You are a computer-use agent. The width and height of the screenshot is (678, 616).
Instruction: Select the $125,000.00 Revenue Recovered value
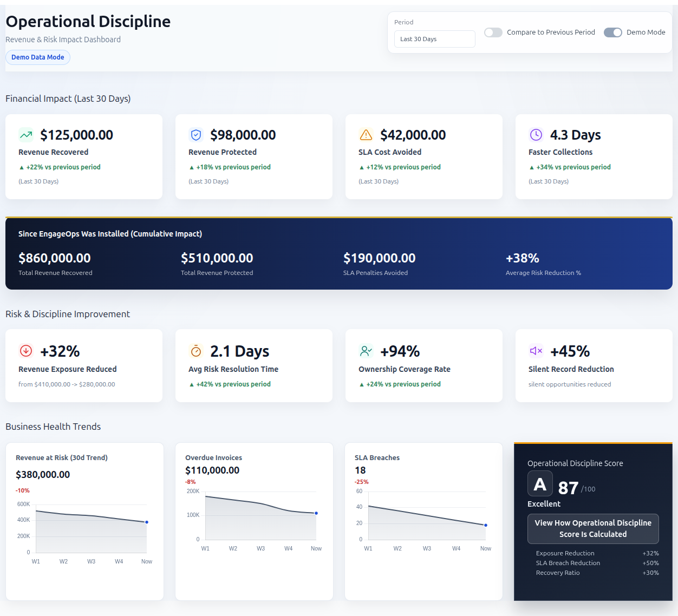pyautogui.click(x=77, y=135)
